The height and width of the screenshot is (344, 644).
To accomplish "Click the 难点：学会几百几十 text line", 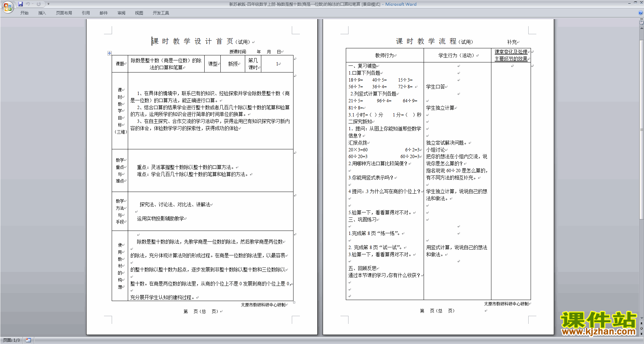I will click(193, 174).
